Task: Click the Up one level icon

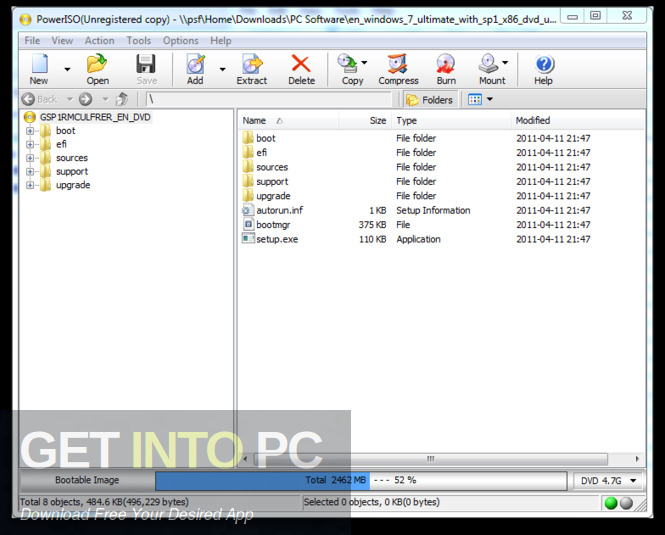Action: coord(122,99)
